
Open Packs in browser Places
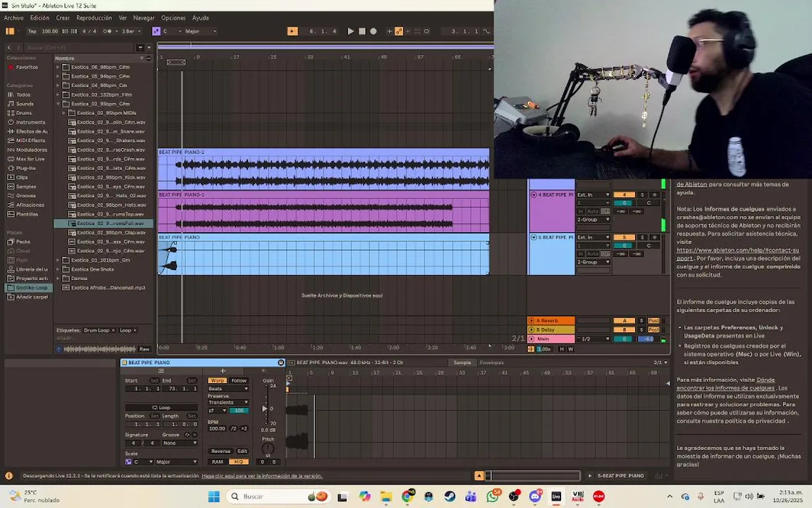click(23, 241)
